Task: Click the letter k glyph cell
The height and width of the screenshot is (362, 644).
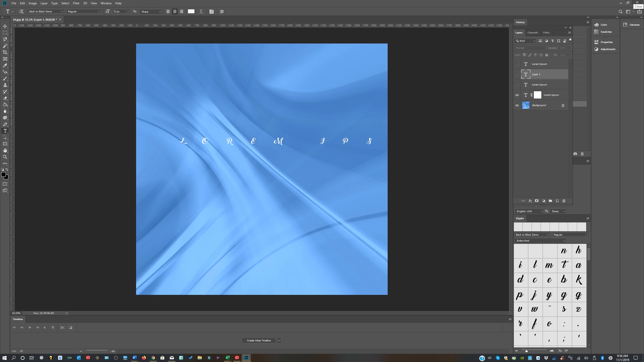Action: pyautogui.click(x=579, y=280)
